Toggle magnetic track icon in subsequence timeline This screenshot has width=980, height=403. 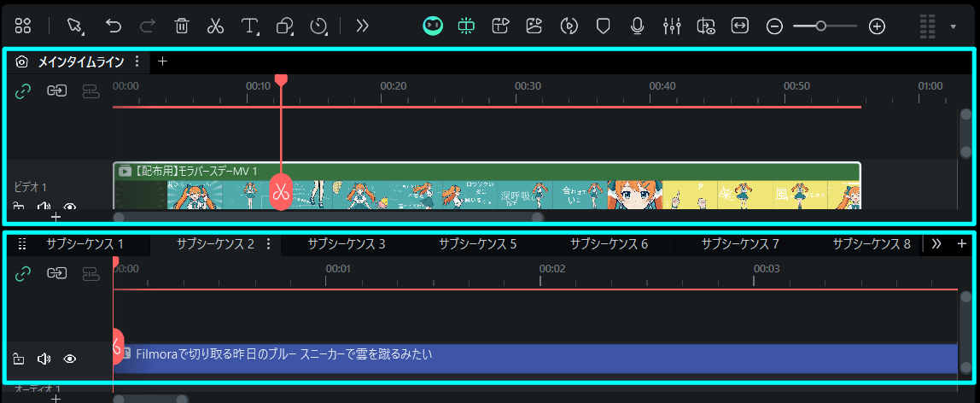tap(91, 273)
